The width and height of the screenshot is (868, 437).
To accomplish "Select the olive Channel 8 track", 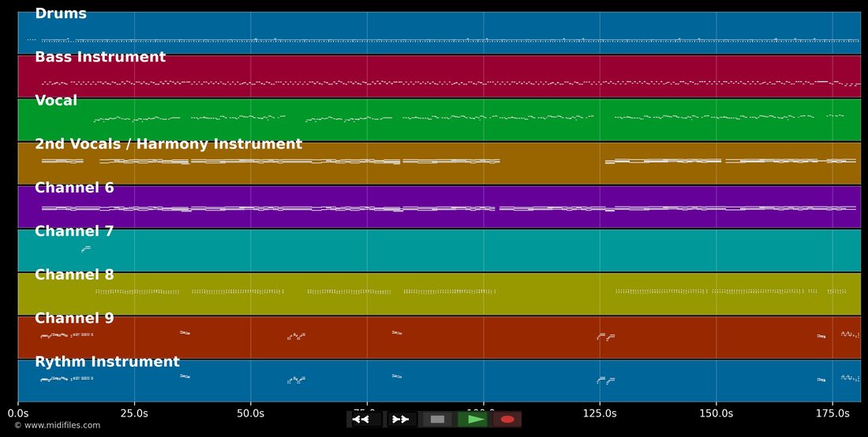I will coord(439,293).
